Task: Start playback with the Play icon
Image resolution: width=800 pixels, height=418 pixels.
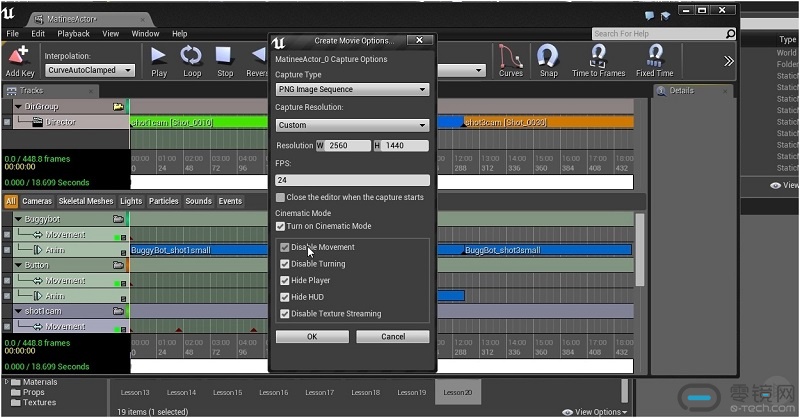Action: (x=159, y=55)
